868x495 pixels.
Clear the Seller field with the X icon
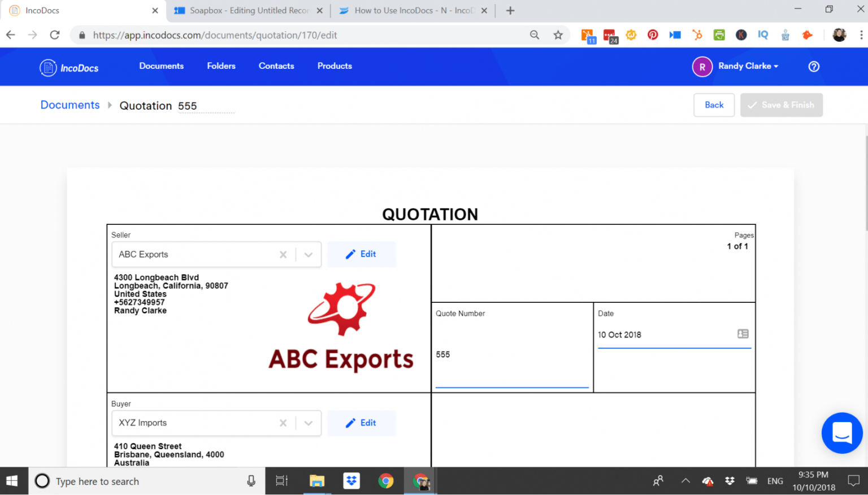pyautogui.click(x=283, y=254)
